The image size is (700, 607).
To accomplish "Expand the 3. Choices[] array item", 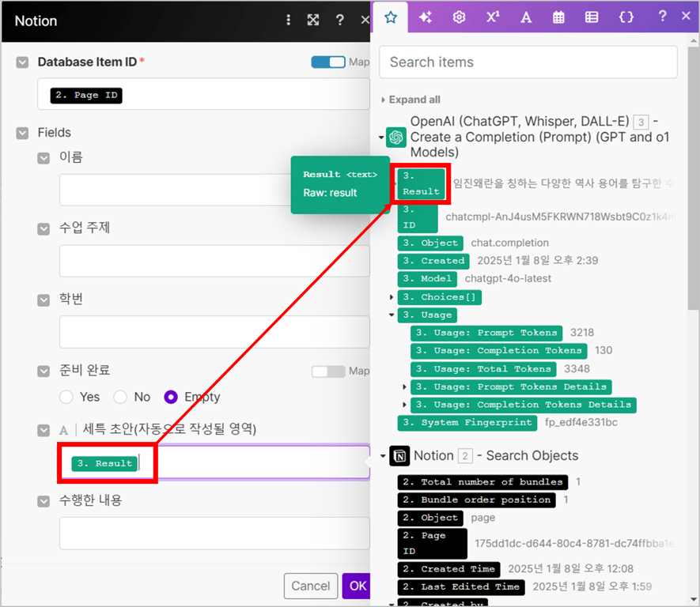I will point(392,297).
